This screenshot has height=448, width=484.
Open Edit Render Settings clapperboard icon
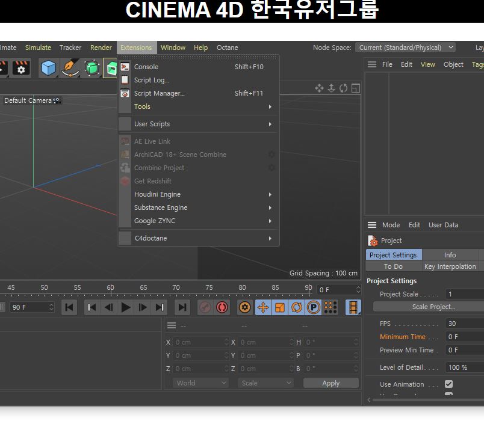pos(22,68)
